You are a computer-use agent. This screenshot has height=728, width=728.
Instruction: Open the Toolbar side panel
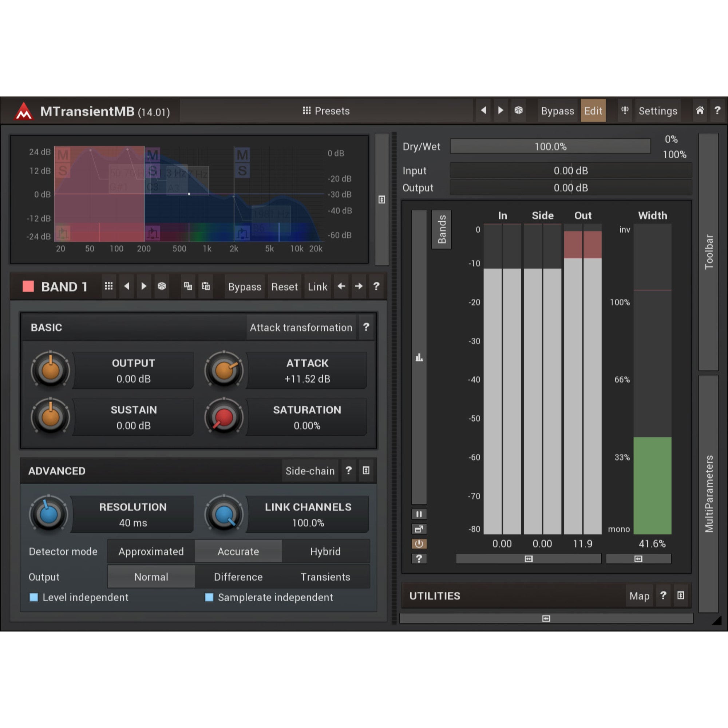[x=708, y=252]
